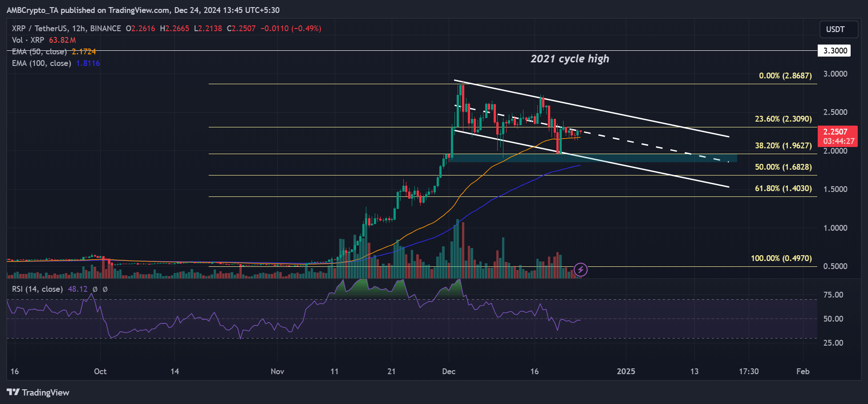868x404 pixels.
Task: Click the XRP / TetherUS symbol title
Action: pos(66,29)
